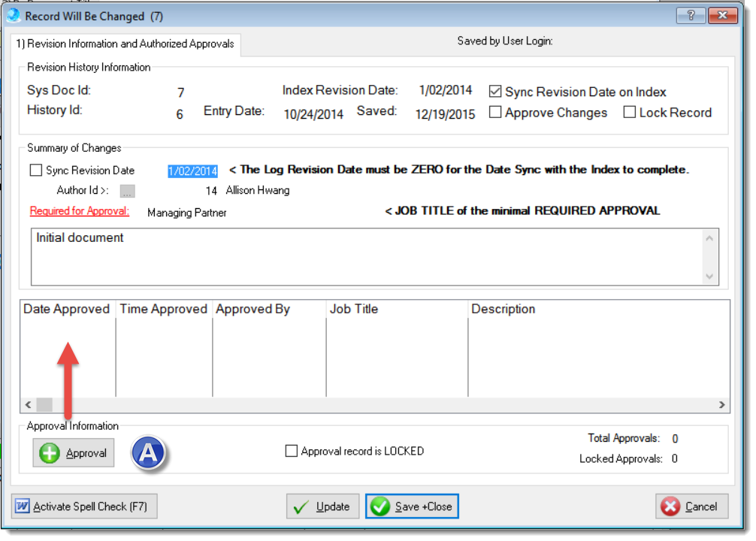
Task: Enable the Approve Changes checkbox
Action: coord(495,113)
